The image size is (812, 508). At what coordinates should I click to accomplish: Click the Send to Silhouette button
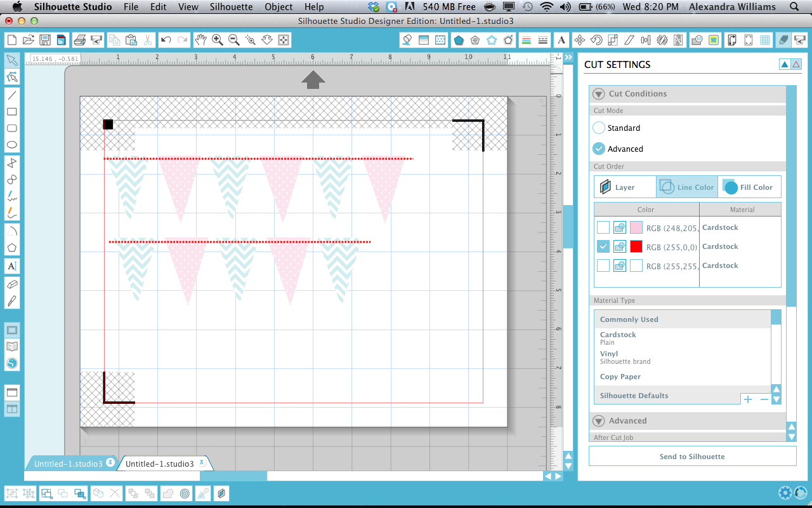point(692,457)
